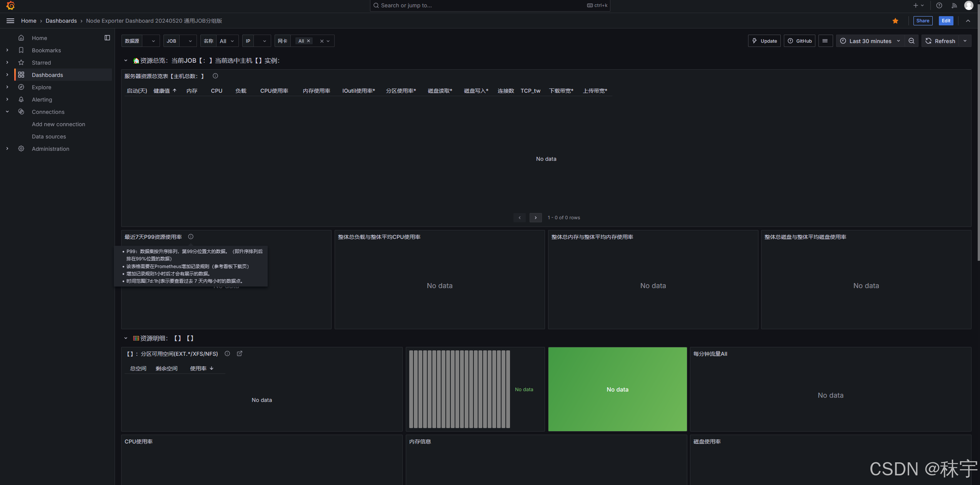Select Data sources menu item
Viewport: 980px width, 485px height.
(x=49, y=137)
